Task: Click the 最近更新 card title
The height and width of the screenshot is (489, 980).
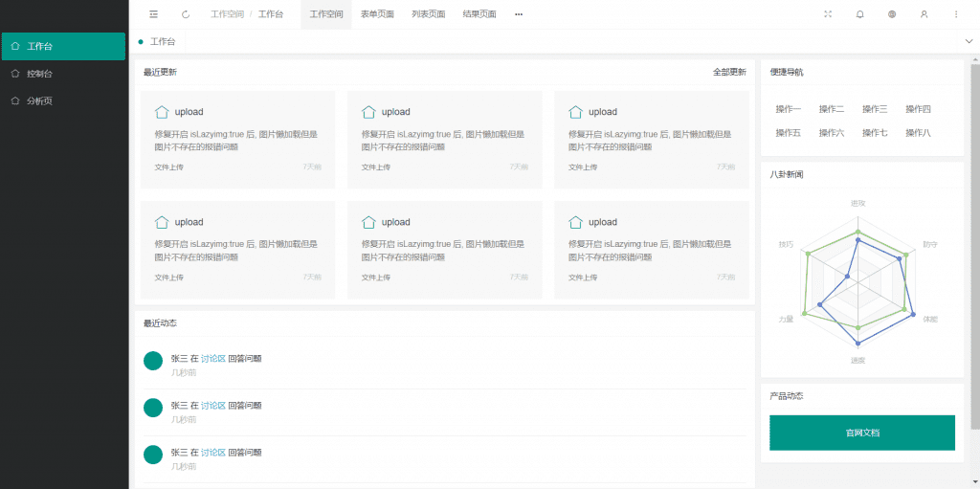Action: point(160,72)
